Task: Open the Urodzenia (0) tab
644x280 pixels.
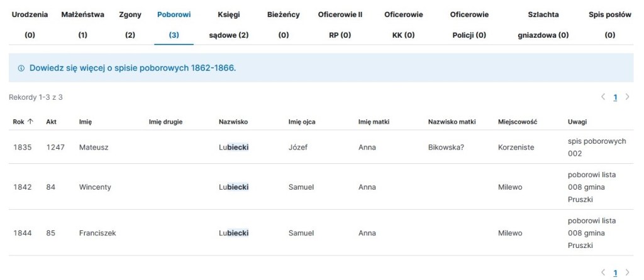Action: (x=30, y=24)
